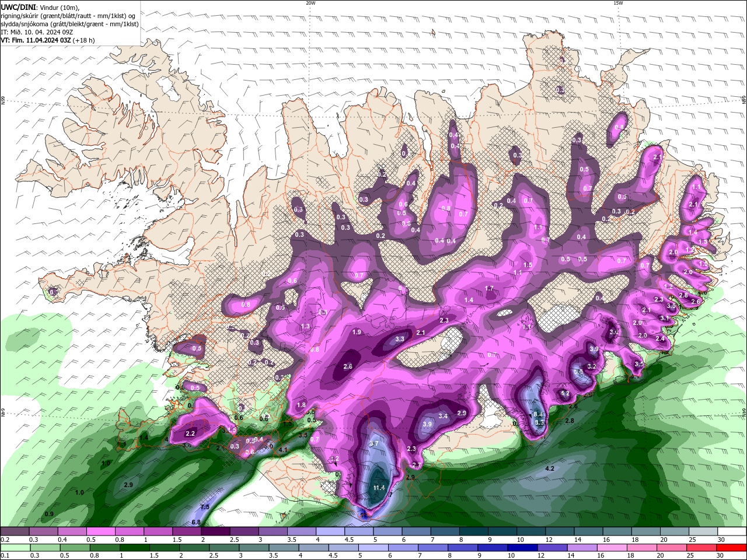Click the light gray swatch labeled 25 in top legend
Image resolution: width=747 pixels, height=560 pixels.
(x=704, y=531)
